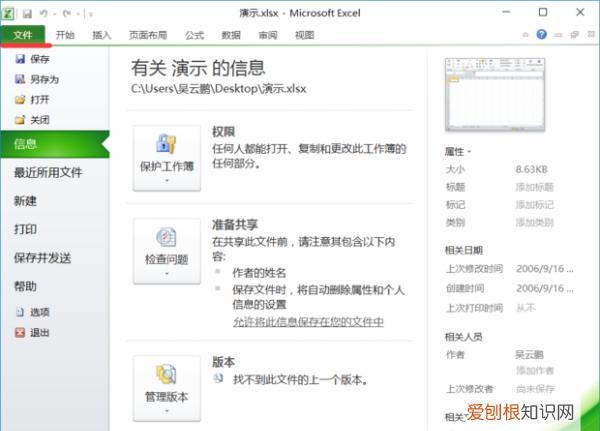Click the 管理版本 button
This screenshot has height=431, width=600.
tap(167, 388)
